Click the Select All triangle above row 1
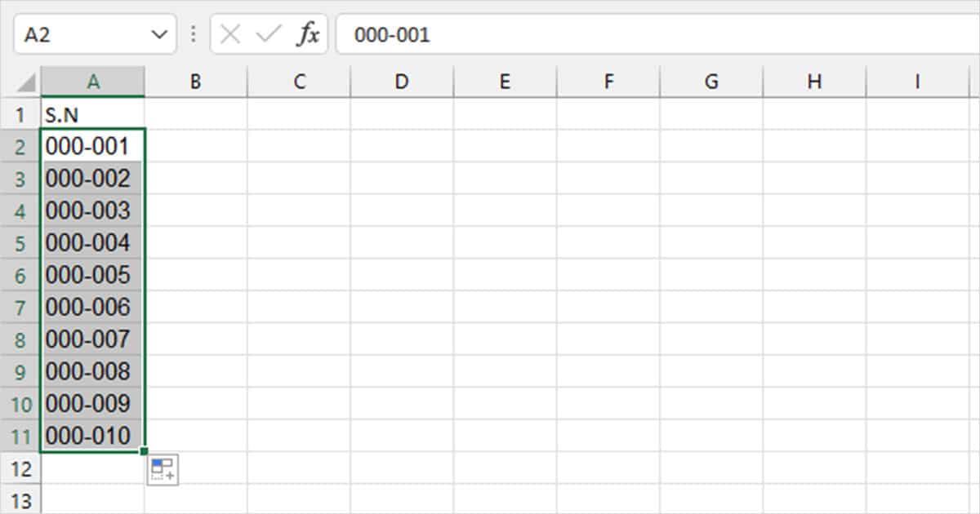This screenshot has height=514, width=980. pyautogui.click(x=26, y=81)
